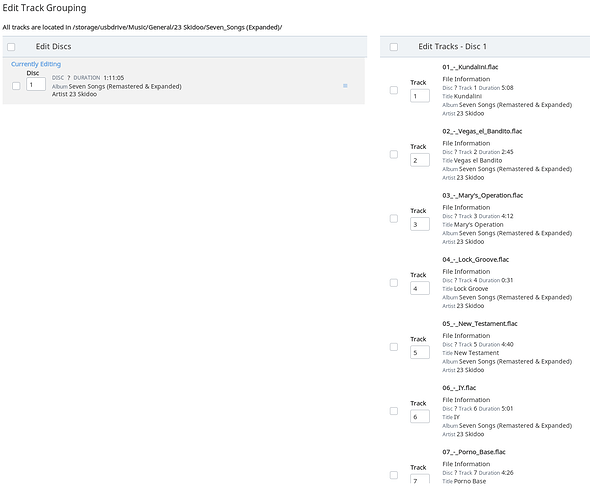
Task: Click the Currently Editing link
Action: [x=36, y=64]
